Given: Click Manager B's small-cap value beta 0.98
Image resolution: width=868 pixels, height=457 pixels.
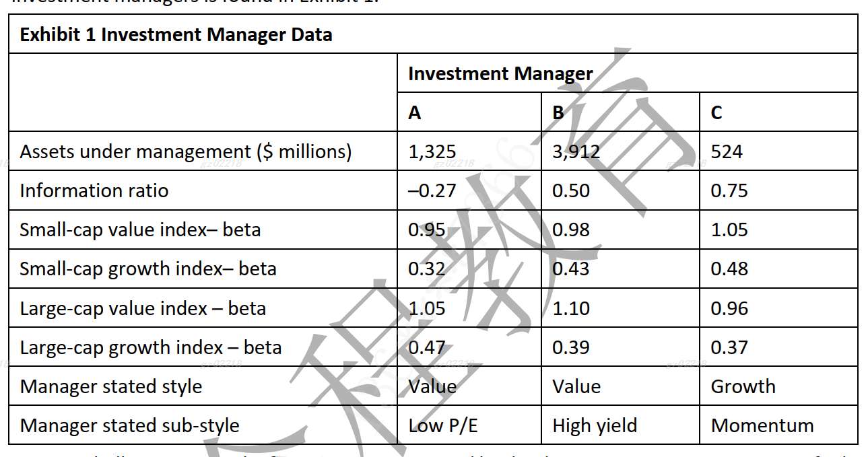Looking at the screenshot, I should [x=570, y=230].
